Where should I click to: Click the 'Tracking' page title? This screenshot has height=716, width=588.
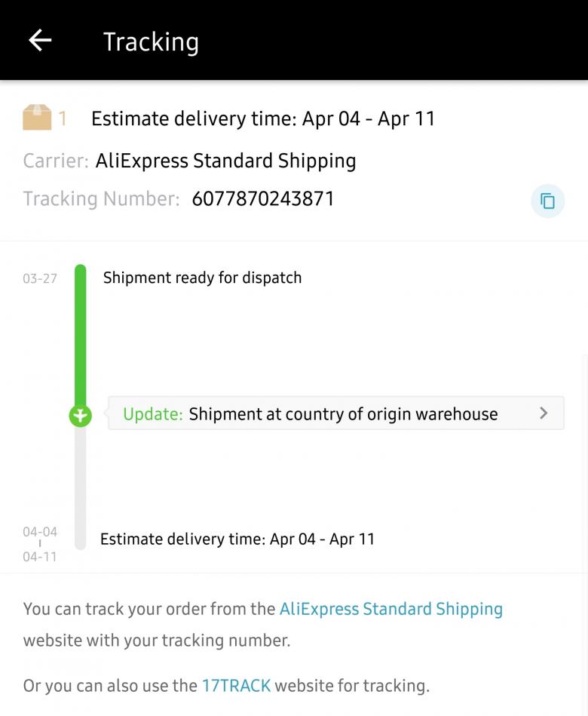click(151, 42)
